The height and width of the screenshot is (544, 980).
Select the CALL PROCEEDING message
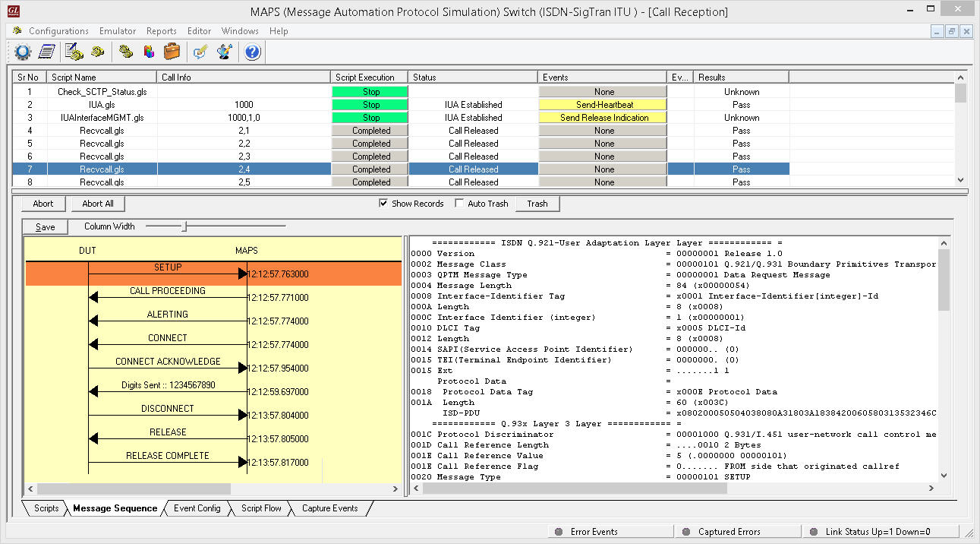click(x=168, y=291)
